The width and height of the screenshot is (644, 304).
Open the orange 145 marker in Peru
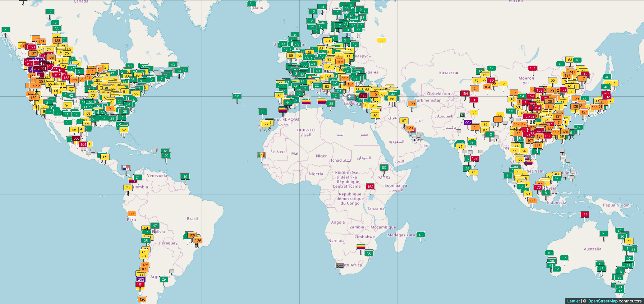[x=131, y=214]
